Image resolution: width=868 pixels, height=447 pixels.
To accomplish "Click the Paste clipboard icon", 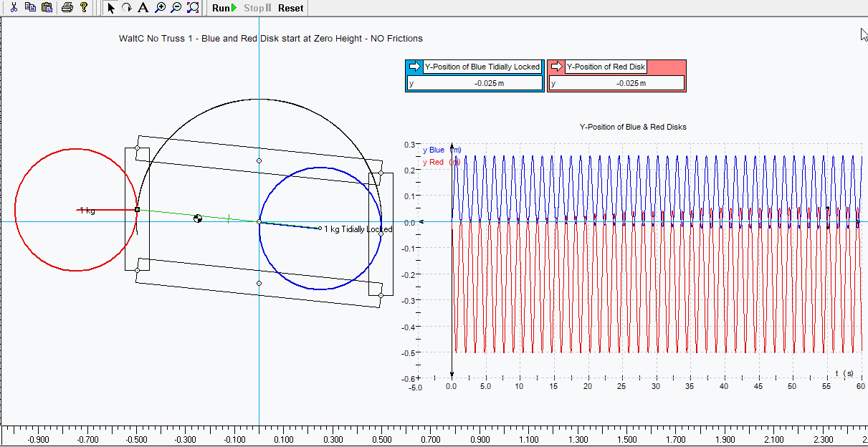I will click(47, 8).
